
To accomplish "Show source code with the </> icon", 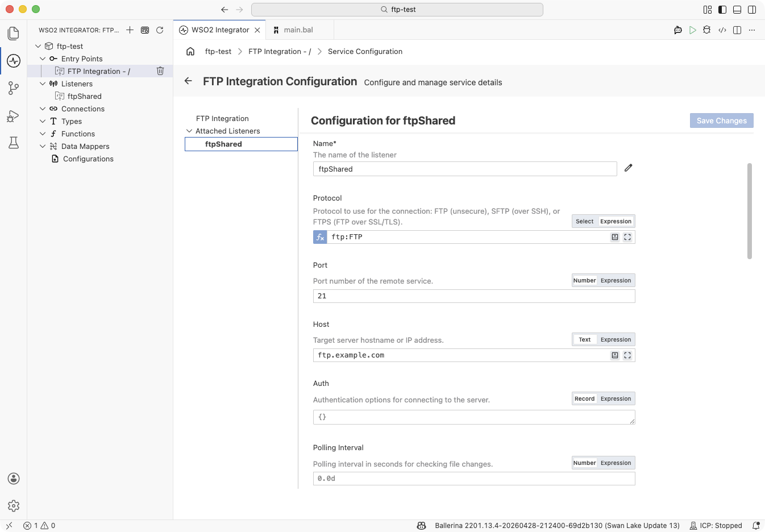I will (x=722, y=30).
